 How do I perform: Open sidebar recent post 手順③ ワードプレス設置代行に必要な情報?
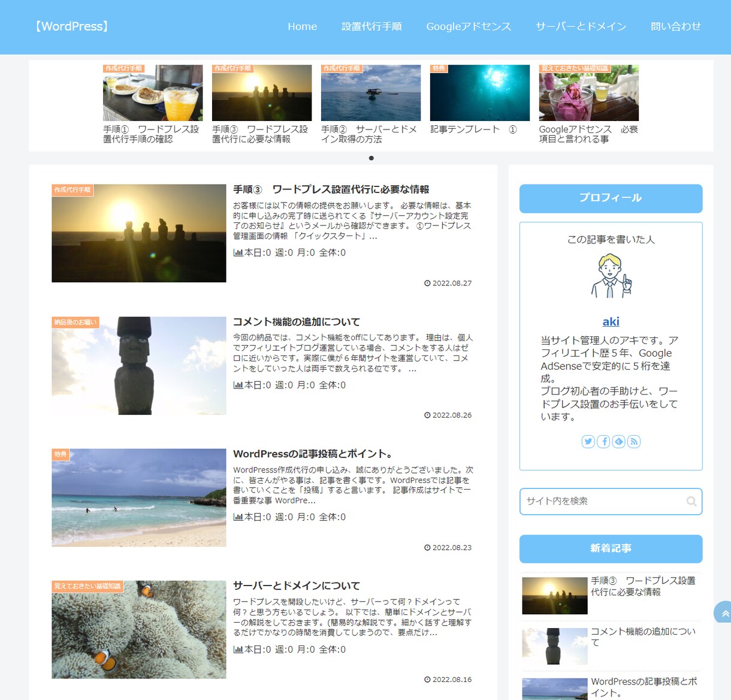[x=611, y=595]
